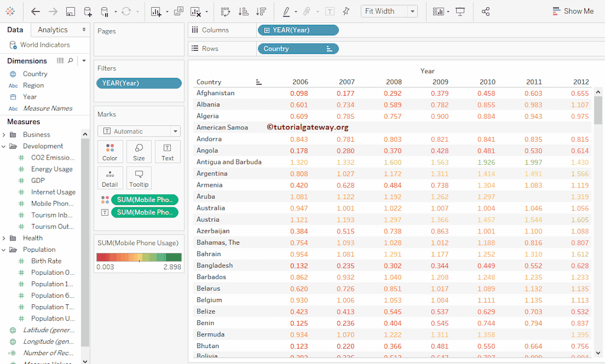Toggle the Show Mark Labels toolbar button
605x364 pixels.
[x=330, y=11]
